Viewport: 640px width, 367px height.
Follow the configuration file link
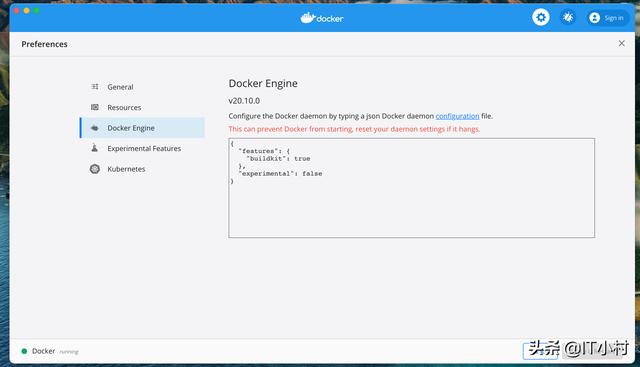[x=457, y=116]
